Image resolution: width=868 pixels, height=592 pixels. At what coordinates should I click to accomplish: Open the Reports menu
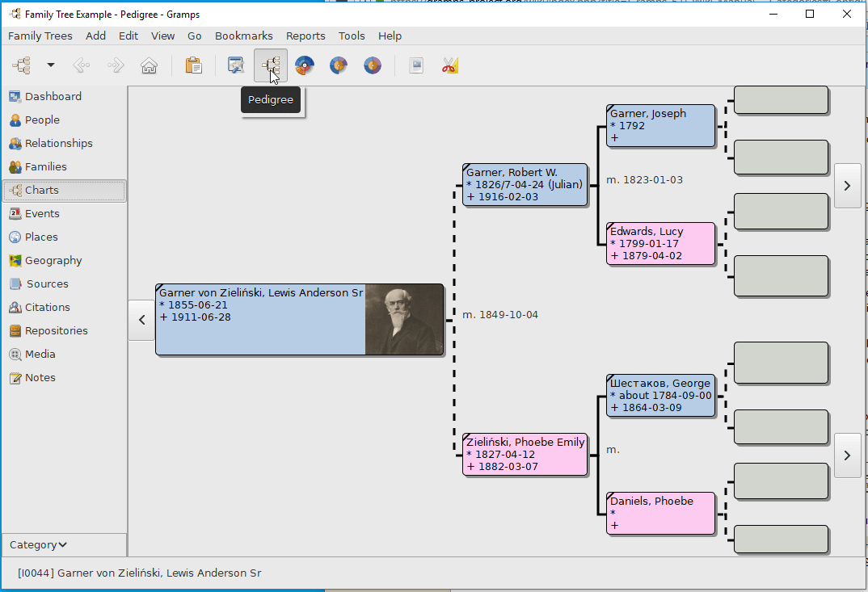pos(305,36)
